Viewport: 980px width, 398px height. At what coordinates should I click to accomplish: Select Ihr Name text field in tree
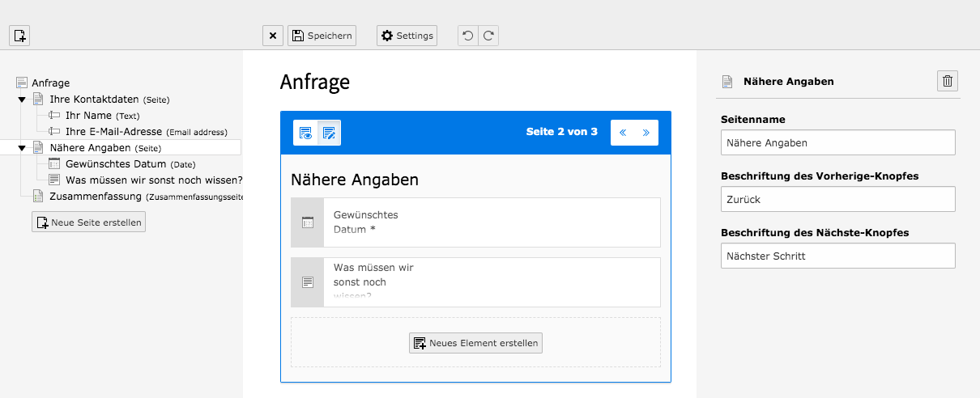90,115
